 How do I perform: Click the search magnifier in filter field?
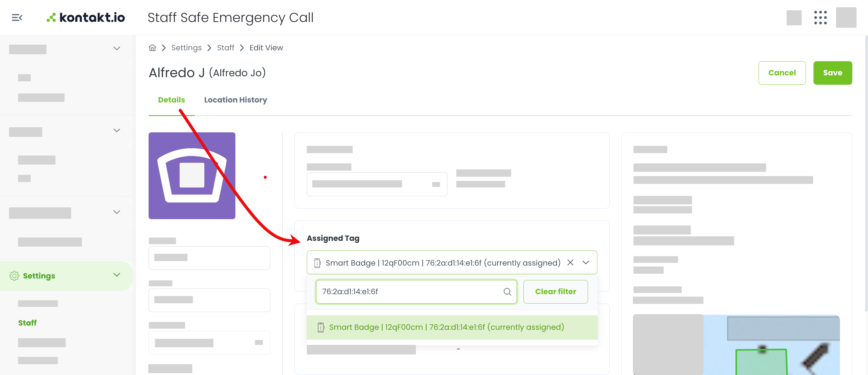pos(507,292)
